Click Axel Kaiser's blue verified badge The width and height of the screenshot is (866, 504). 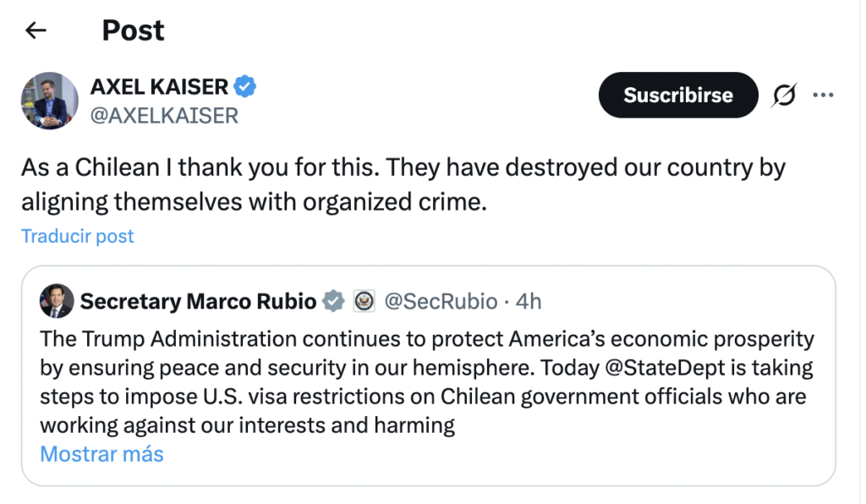[245, 86]
